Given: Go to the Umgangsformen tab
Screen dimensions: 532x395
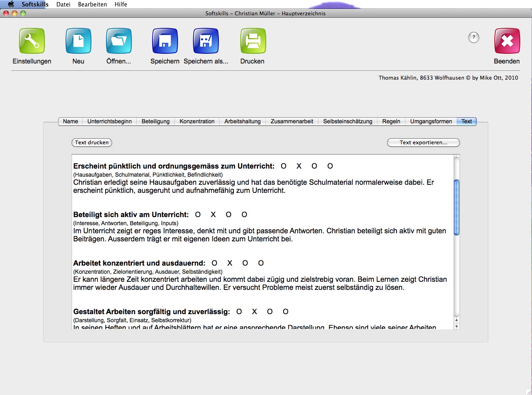Looking at the screenshot, I should pos(431,121).
